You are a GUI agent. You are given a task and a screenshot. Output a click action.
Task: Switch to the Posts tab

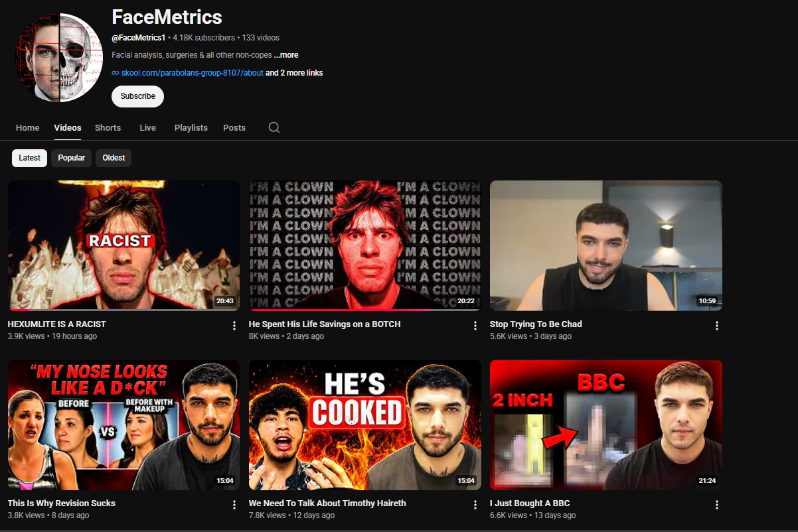point(234,127)
